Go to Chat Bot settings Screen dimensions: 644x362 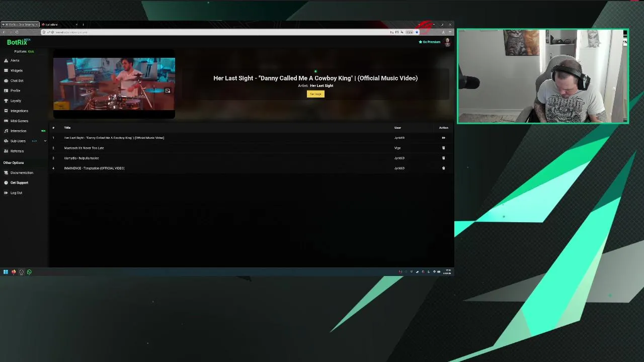point(17,80)
